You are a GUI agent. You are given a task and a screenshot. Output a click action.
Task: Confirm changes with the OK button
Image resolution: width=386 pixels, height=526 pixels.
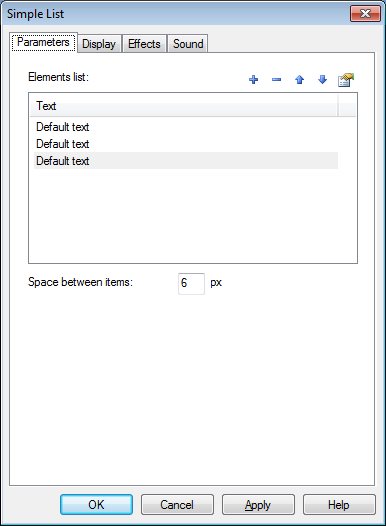coord(96,505)
